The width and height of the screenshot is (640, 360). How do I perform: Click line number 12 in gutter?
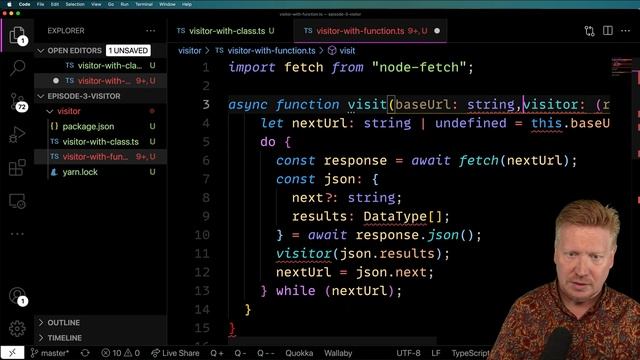[x=202, y=272]
